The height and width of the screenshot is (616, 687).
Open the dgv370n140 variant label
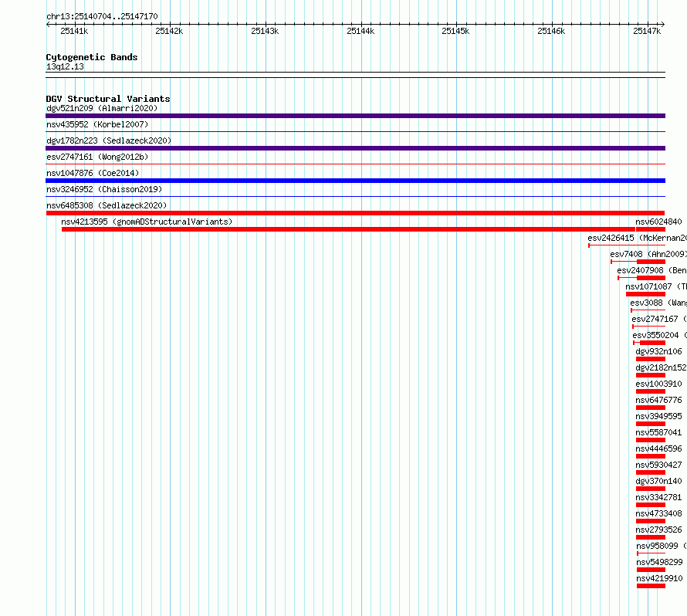[x=658, y=481]
